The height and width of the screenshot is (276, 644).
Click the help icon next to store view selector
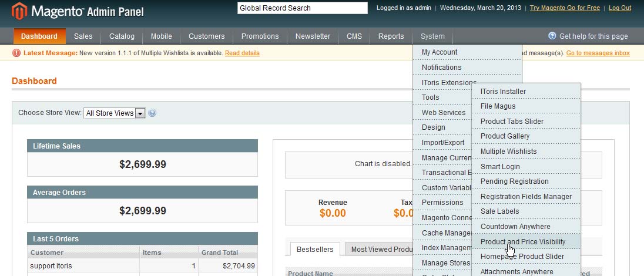click(x=152, y=113)
